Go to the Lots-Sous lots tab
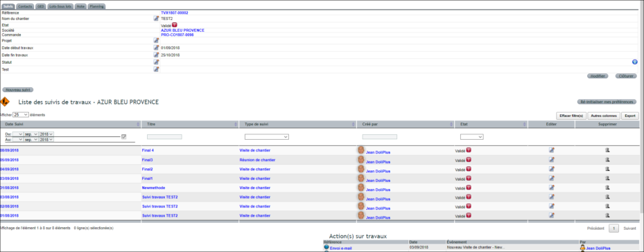Image resolution: width=644 pixels, height=252 pixels. pos(60,6)
